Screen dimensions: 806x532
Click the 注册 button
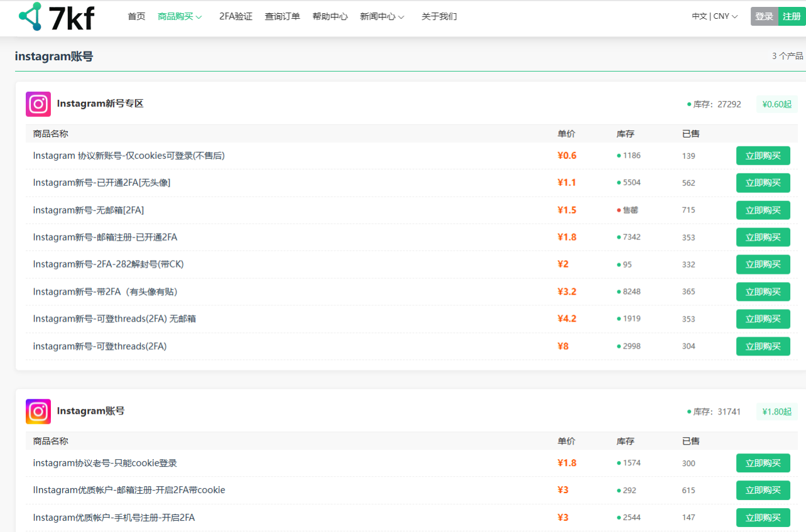click(x=792, y=16)
